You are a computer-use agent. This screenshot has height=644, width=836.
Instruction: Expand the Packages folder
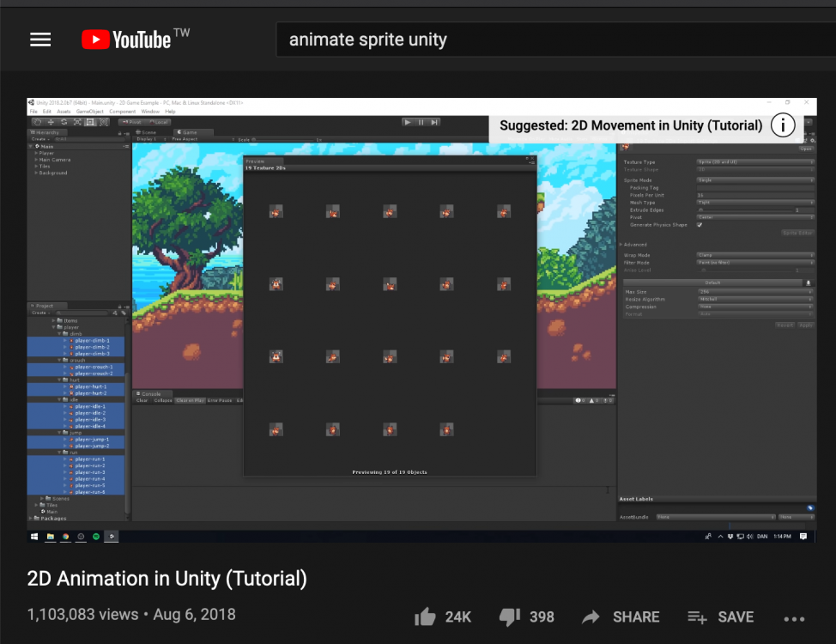click(x=30, y=518)
